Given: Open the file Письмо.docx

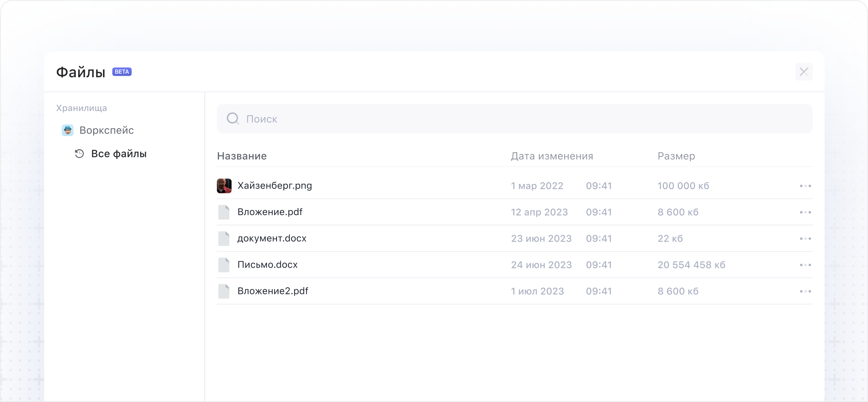Looking at the screenshot, I should 268,265.
